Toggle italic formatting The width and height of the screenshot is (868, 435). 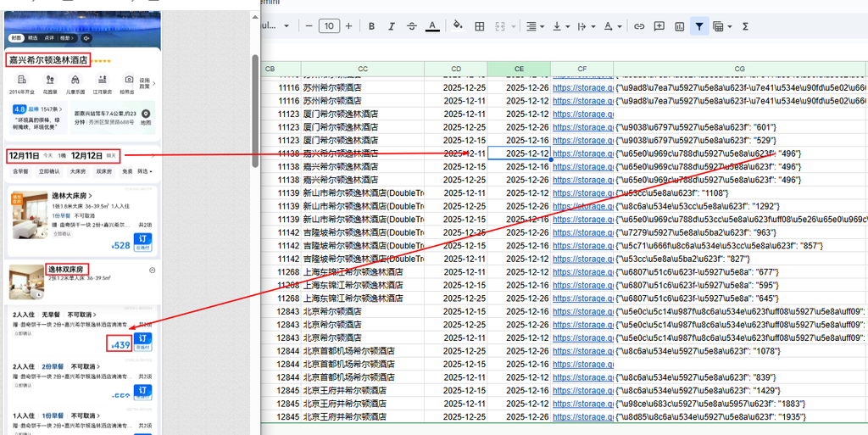tap(392, 26)
